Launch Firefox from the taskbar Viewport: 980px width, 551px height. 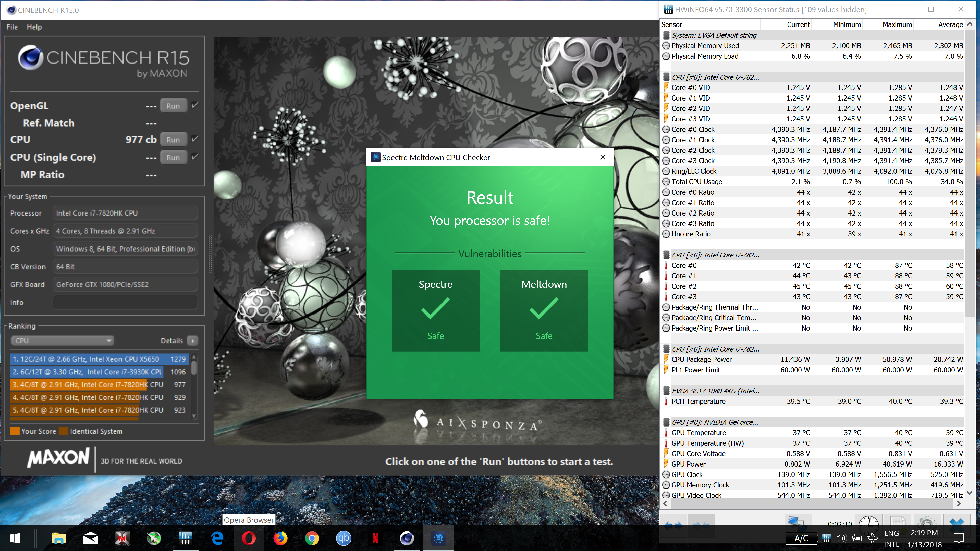tap(280, 538)
